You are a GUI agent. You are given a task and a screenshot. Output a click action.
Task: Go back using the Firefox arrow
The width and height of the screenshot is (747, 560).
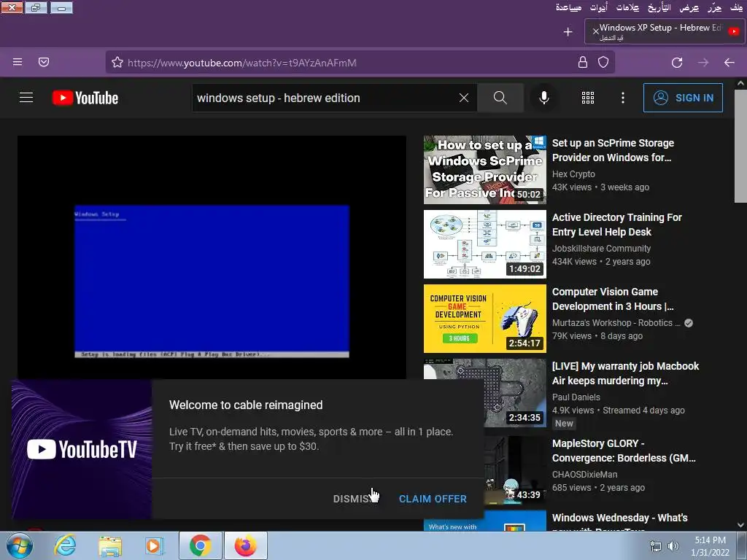[x=729, y=63]
